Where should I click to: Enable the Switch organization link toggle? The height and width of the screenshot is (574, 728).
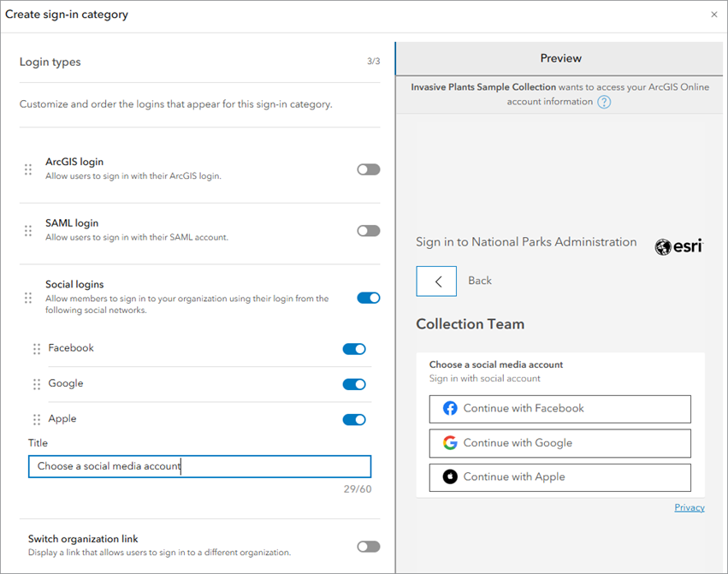[x=368, y=546]
